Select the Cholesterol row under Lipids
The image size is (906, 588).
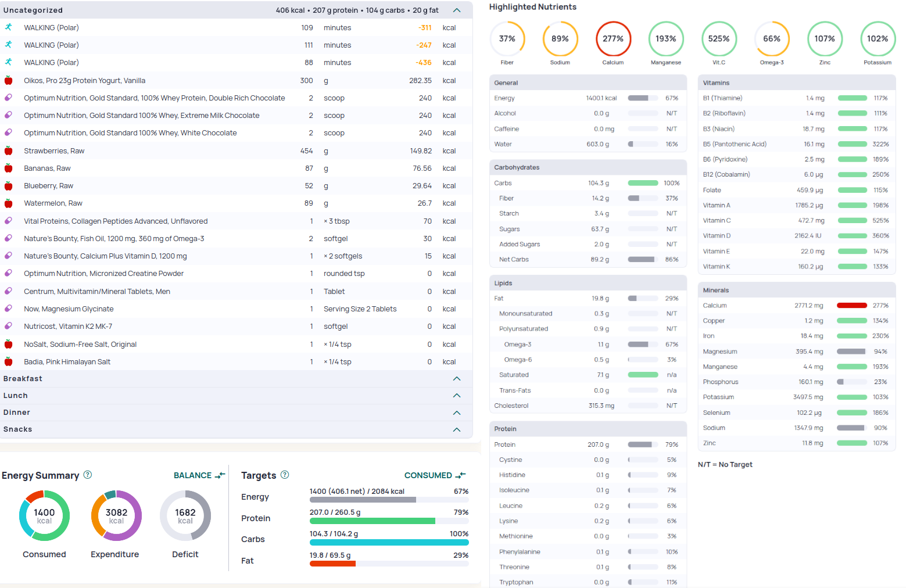click(x=588, y=406)
